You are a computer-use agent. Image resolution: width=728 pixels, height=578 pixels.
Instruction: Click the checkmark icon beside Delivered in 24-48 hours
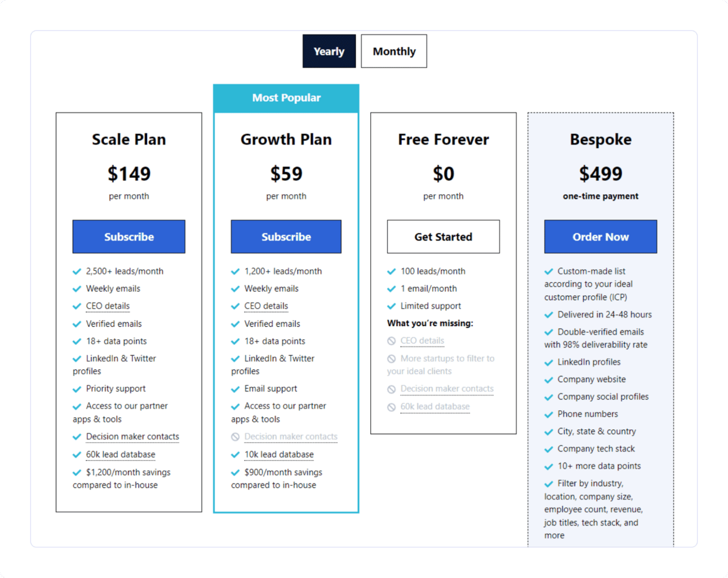click(549, 315)
